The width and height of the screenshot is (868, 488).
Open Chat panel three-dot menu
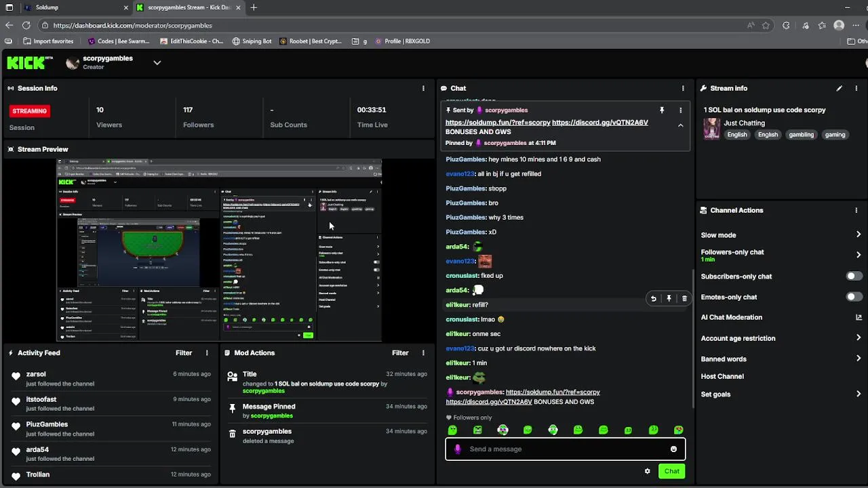(683, 88)
